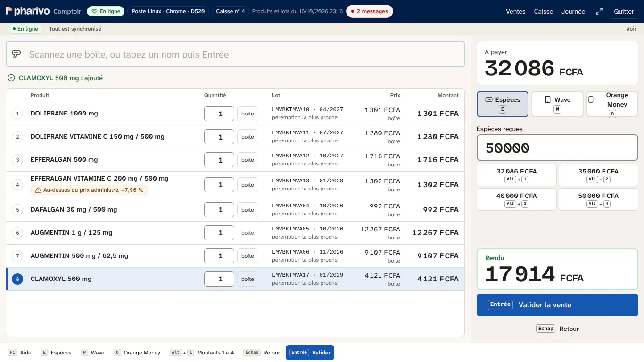Image resolution: width=644 pixels, height=362 pixels.
Task: Click the warning triangle on EFFERALGAN VITAMINE C
Action: click(38, 190)
